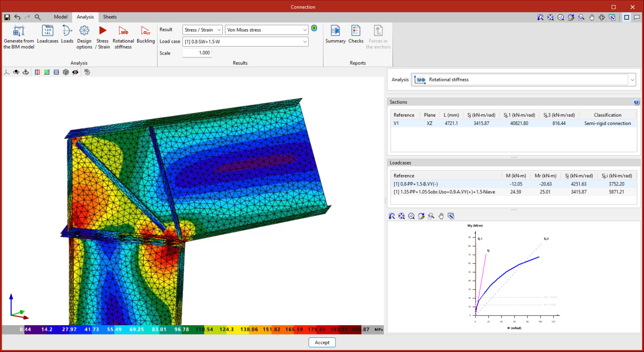Click the color legend icon beside Von Mises
Viewport: 644px width, 352px height.
(314, 29)
